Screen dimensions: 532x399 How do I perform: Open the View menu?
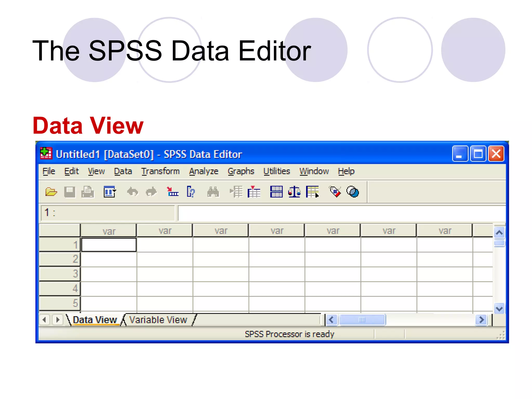click(x=96, y=171)
